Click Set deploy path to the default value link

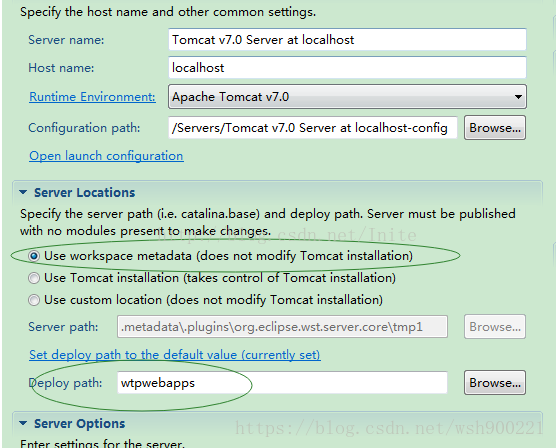tap(175, 355)
